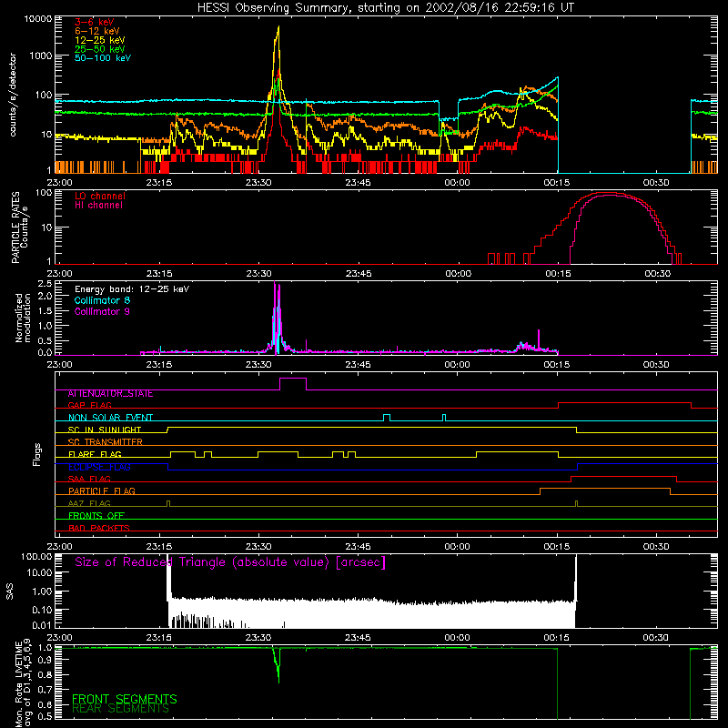Select the SC_TRANSMITTER flag label
The image size is (728, 728).
[106, 442]
